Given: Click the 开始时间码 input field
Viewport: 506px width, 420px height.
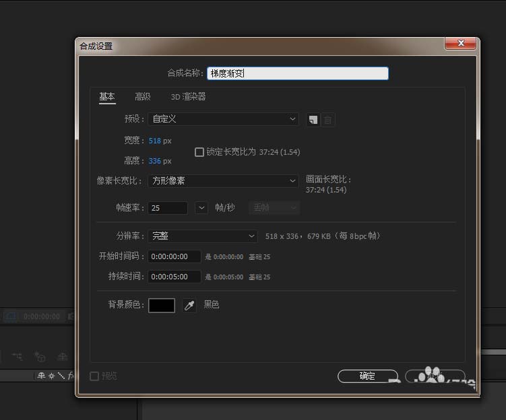Looking at the screenshot, I should tap(175, 256).
